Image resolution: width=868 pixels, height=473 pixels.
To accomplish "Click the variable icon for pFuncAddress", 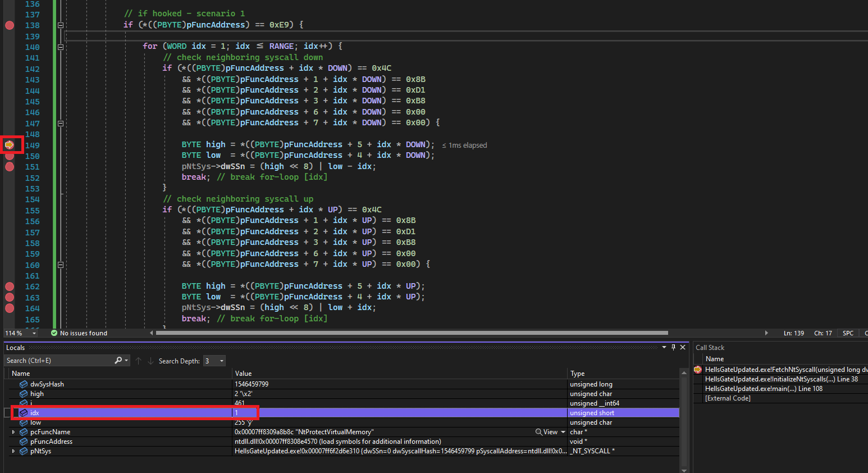I will coord(24,442).
